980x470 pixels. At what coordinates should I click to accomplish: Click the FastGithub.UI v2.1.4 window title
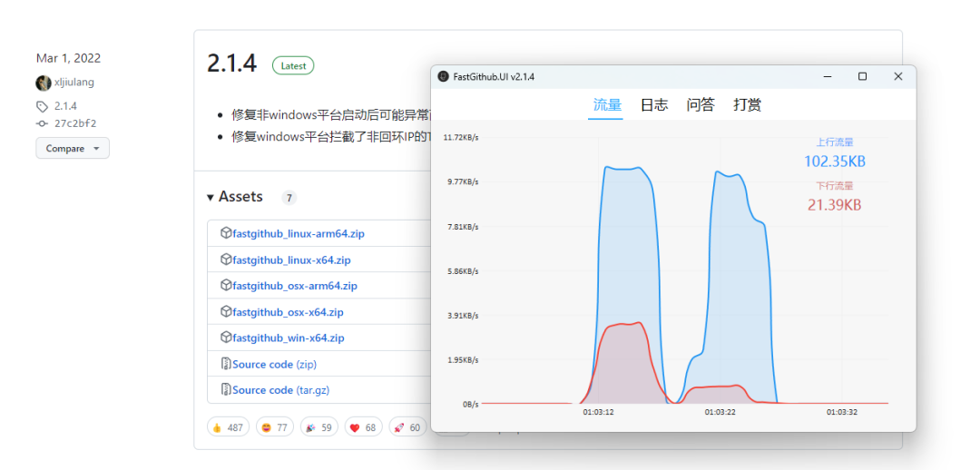coord(494,77)
